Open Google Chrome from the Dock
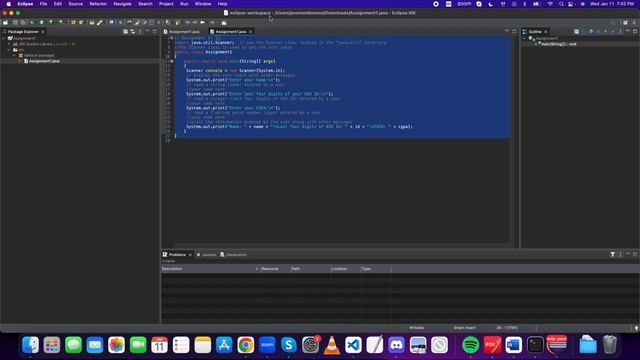This screenshot has height=360, width=640. pos(246,345)
